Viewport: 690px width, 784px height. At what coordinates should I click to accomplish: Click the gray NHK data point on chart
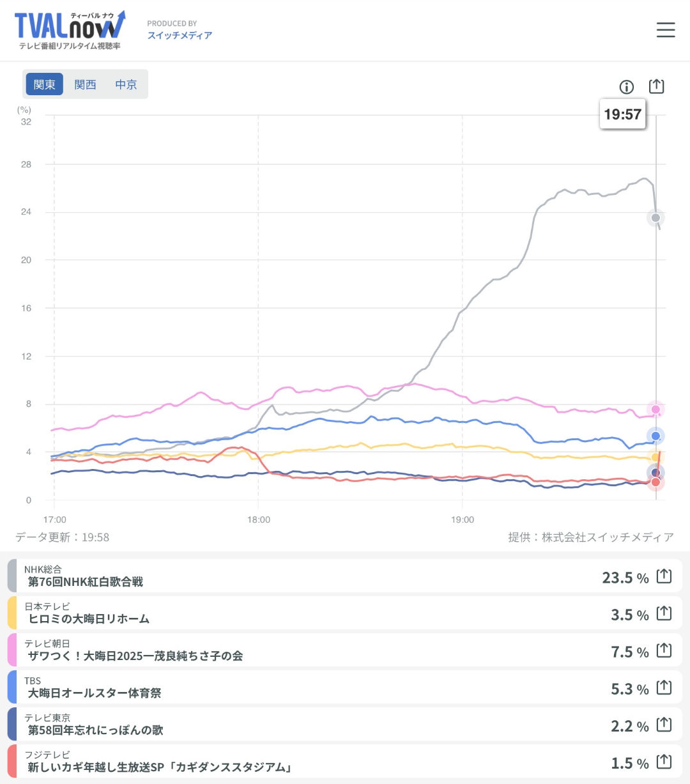655,218
